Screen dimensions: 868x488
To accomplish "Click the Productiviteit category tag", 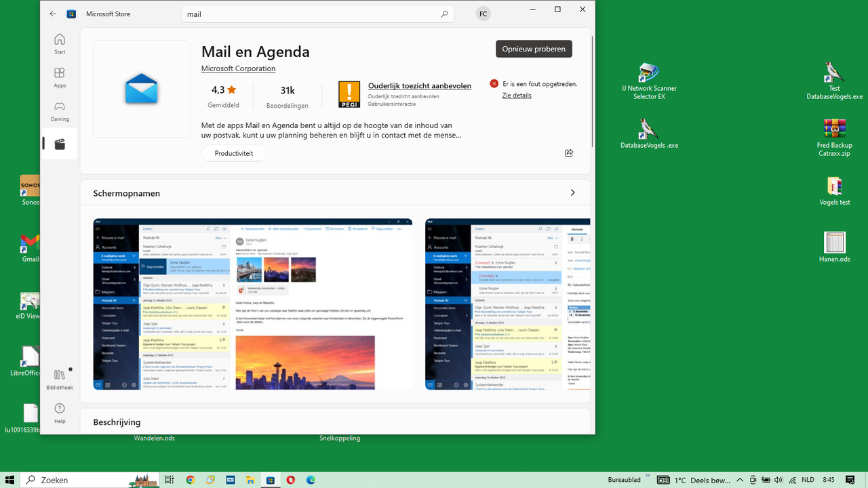I will tap(234, 153).
